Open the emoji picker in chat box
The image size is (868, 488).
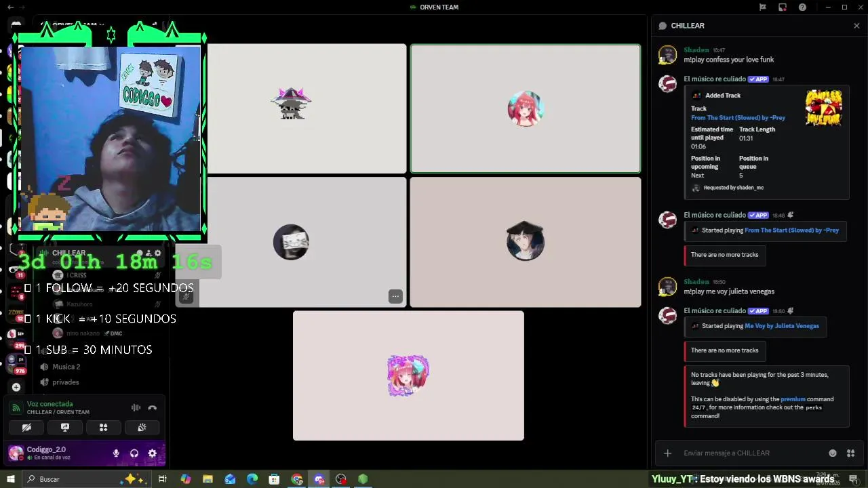point(833,453)
